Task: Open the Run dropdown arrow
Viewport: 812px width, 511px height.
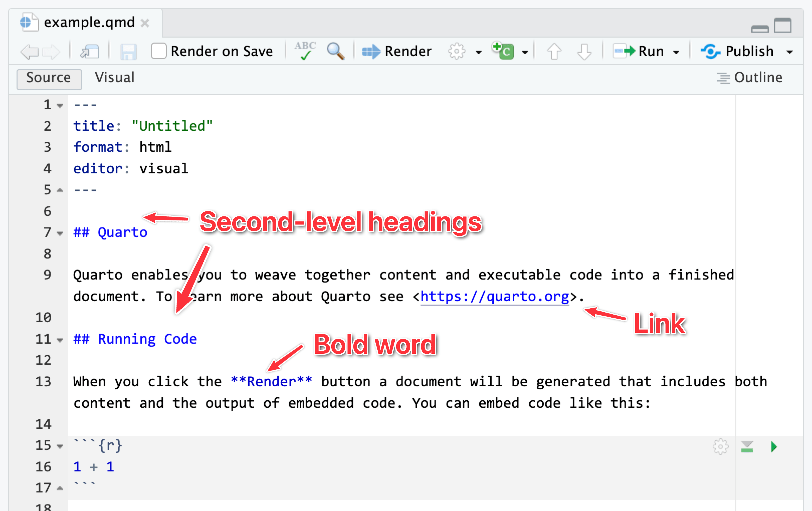Action: [x=676, y=52]
